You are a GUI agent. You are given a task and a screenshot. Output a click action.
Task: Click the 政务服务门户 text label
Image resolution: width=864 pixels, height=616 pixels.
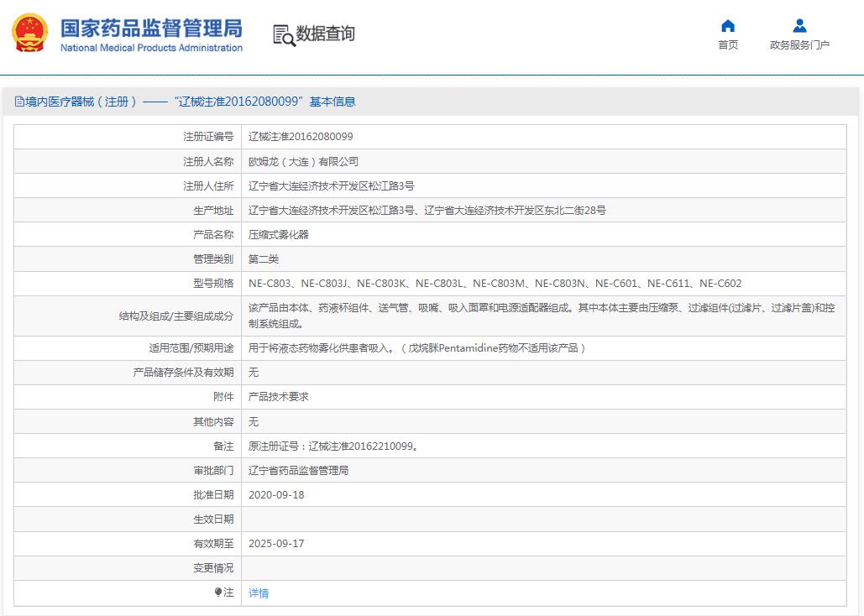[799, 45]
